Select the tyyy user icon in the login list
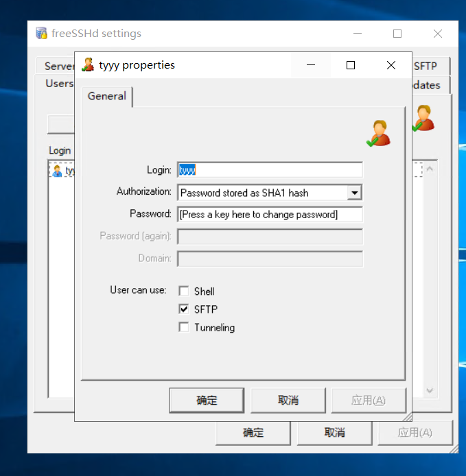Screen dimensions: 466x476 click(57, 171)
